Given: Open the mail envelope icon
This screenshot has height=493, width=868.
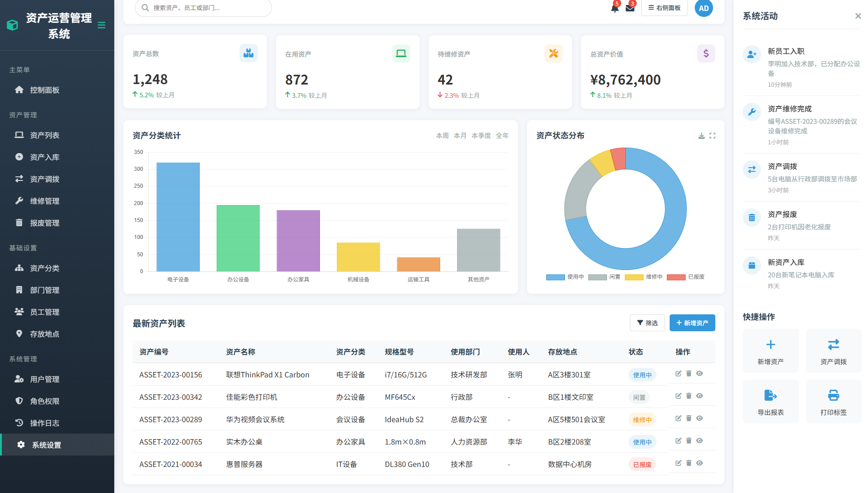Looking at the screenshot, I should tap(630, 8).
